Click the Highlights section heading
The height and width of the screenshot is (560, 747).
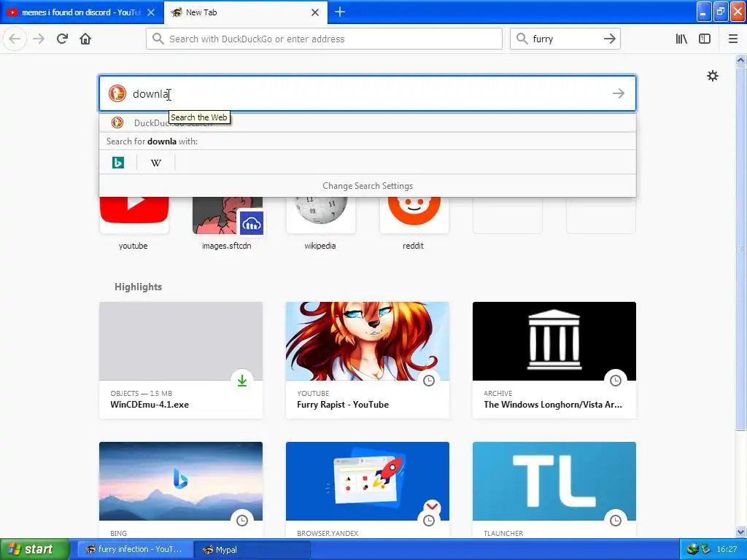tap(138, 287)
